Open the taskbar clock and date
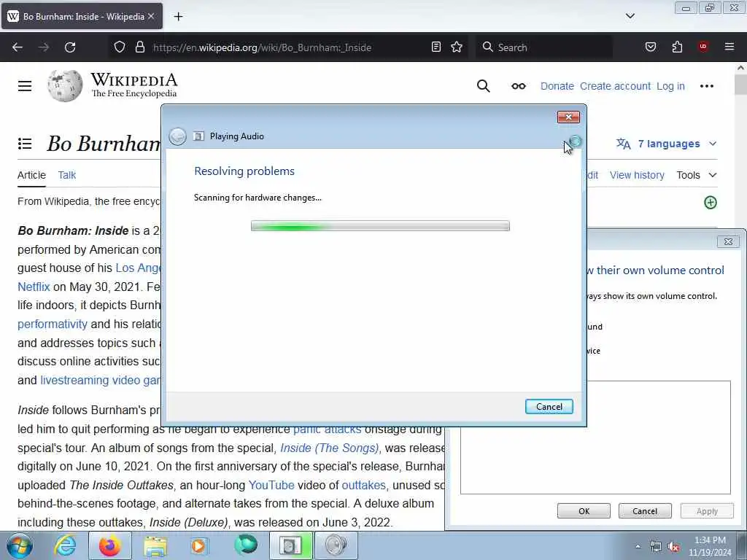The image size is (747, 560). coord(709,546)
